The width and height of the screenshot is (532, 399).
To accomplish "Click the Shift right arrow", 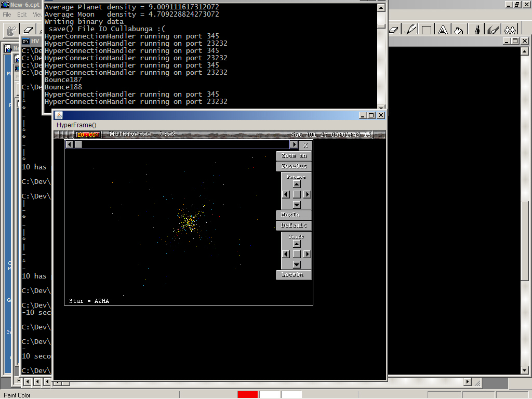I will [x=307, y=254].
